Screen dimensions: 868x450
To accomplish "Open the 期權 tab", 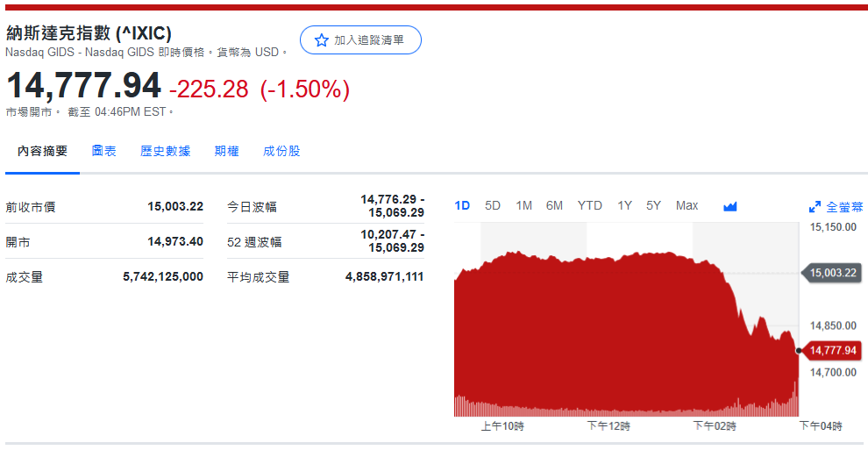I will (226, 151).
